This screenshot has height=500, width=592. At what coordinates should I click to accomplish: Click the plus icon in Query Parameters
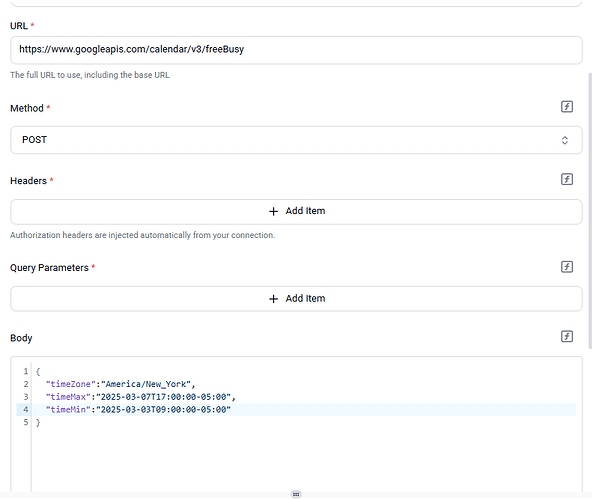(273, 299)
